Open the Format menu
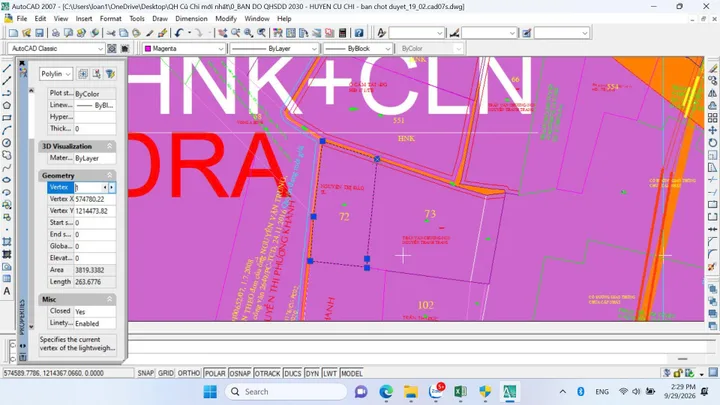This screenshot has height=405, width=720. point(111,19)
